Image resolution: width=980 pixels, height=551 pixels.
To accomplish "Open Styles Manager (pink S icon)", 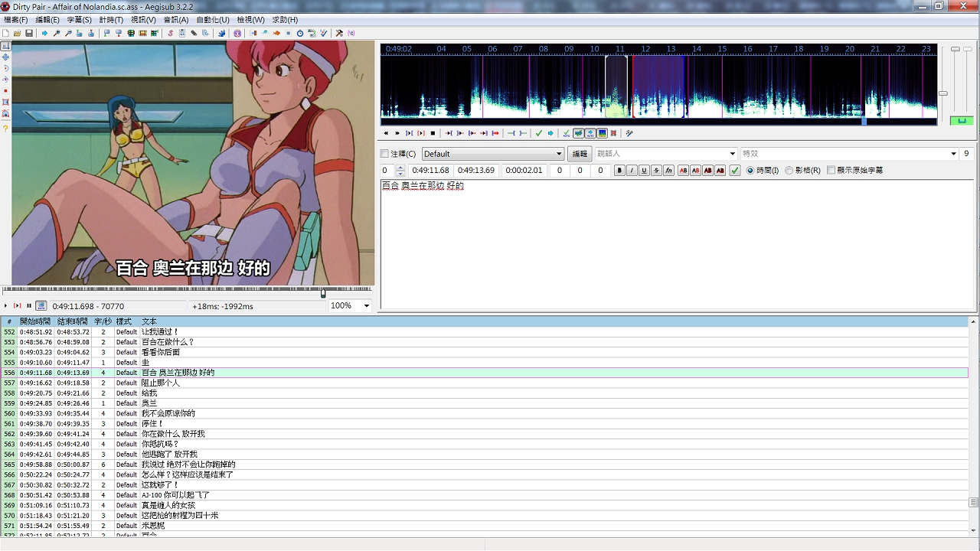I will click(x=170, y=34).
